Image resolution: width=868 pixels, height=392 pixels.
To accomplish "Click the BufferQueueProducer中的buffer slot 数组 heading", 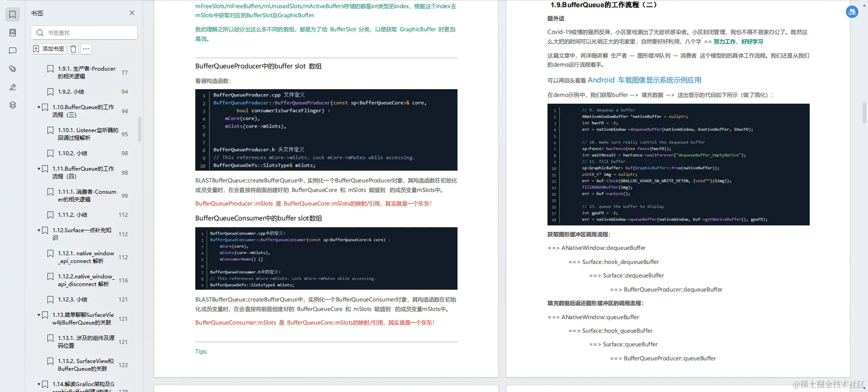I will pos(258,66).
